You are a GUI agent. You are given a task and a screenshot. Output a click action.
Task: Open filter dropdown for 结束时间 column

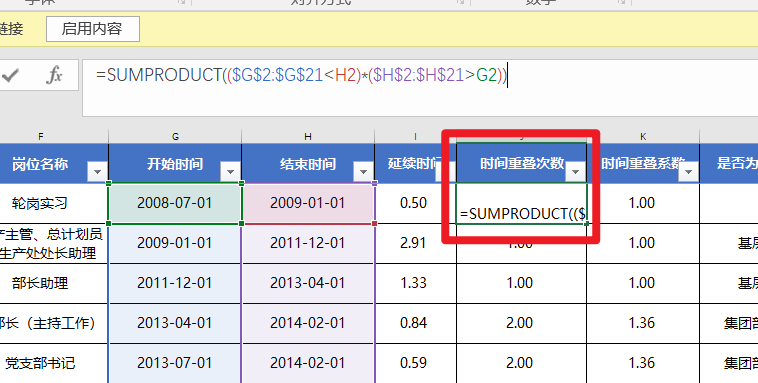pos(364,172)
